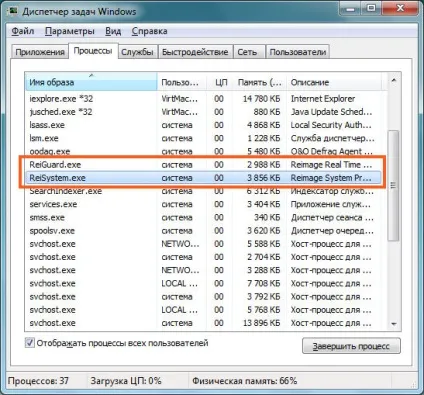Click the O&O Defrag Agent description
This screenshot has height=395, width=424.
[x=332, y=151]
